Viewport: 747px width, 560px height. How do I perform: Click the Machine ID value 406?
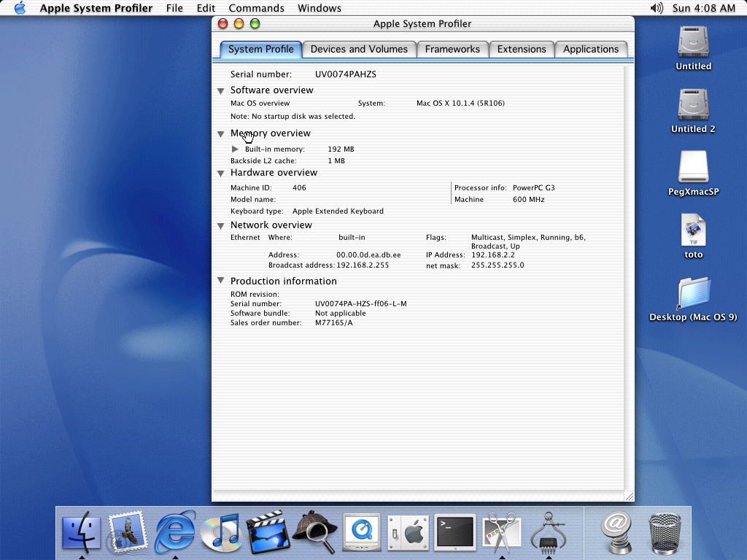click(299, 187)
